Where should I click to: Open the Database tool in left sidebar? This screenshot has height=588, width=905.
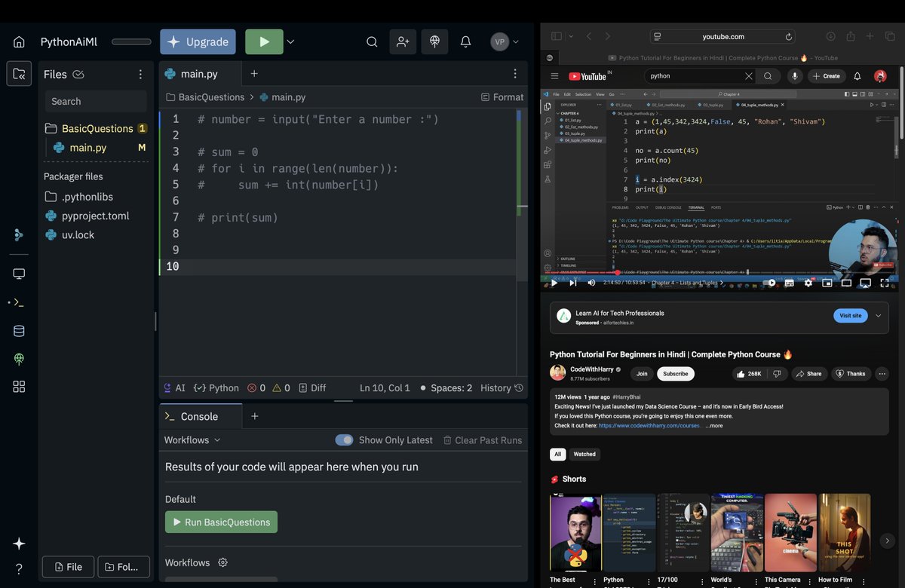(x=19, y=331)
